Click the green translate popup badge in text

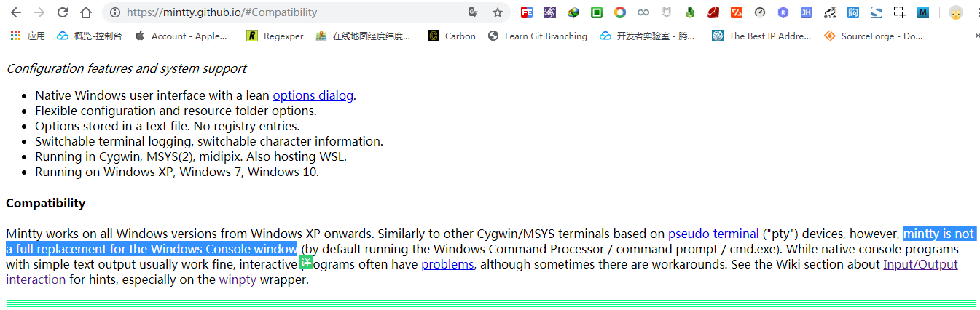pyautogui.click(x=306, y=262)
